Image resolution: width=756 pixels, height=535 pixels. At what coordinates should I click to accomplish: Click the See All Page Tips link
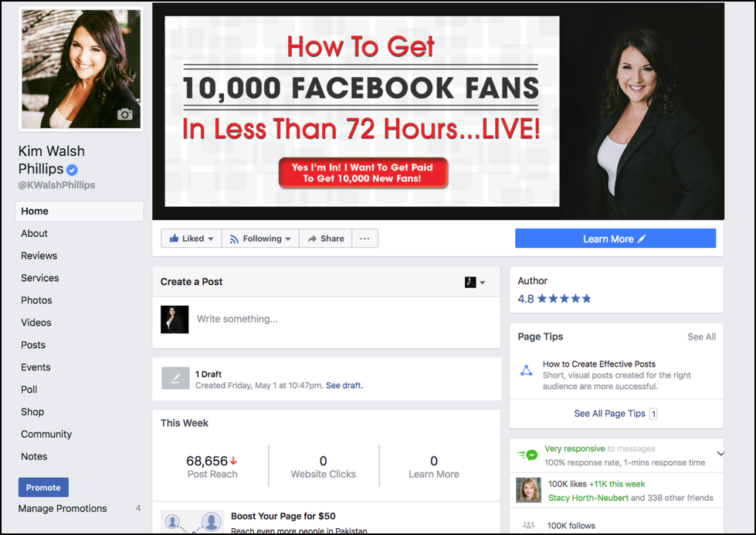pyautogui.click(x=609, y=413)
